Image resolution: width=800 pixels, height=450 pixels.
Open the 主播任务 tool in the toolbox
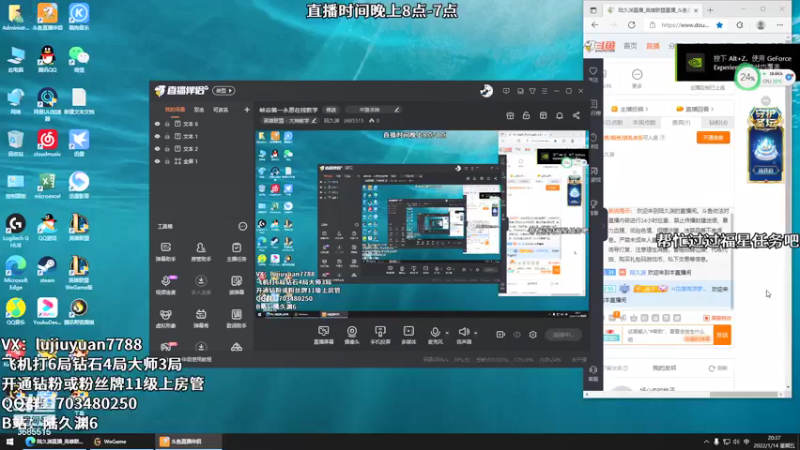click(x=236, y=252)
